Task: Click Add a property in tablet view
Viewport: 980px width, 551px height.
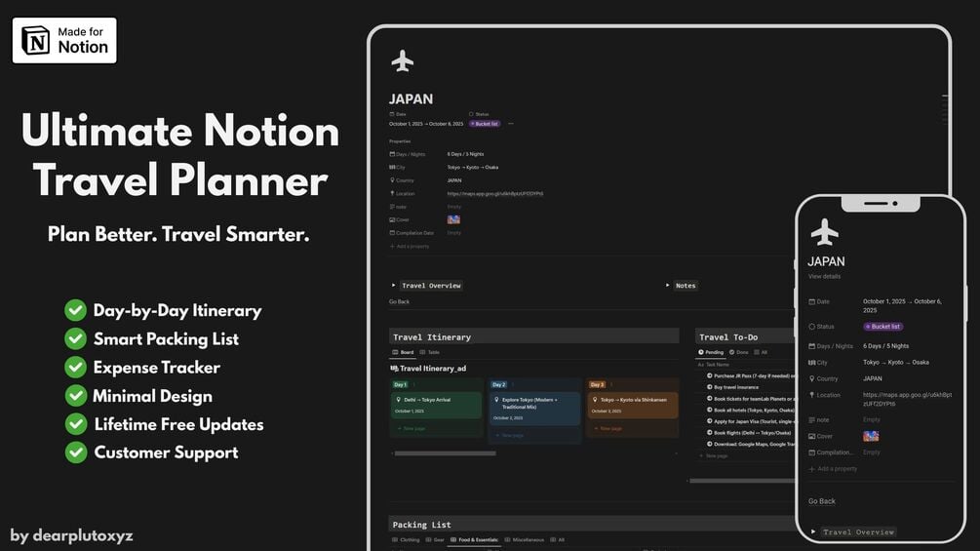Action: [x=410, y=247]
